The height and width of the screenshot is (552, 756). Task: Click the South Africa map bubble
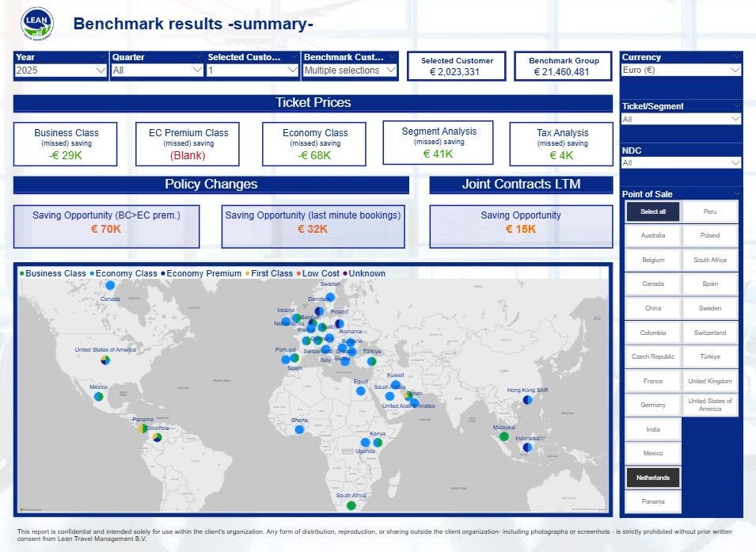[351, 505]
